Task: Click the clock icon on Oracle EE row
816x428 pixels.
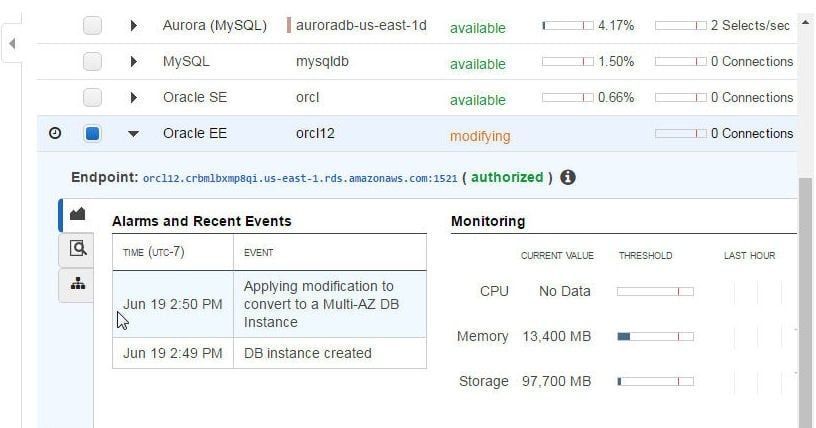Action: click(x=55, y=133)
